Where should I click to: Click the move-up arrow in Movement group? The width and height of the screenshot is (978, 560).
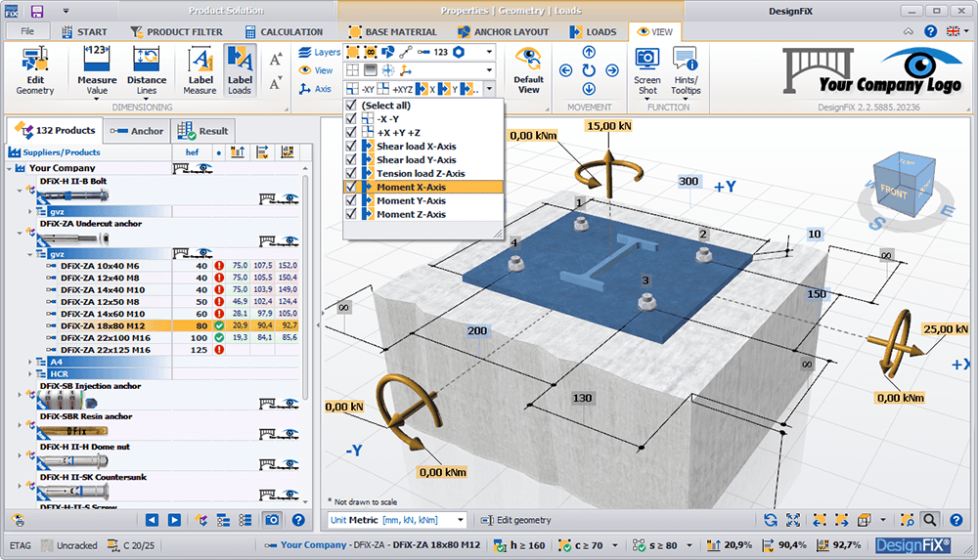pyautogui.click(x=589, y=52)
